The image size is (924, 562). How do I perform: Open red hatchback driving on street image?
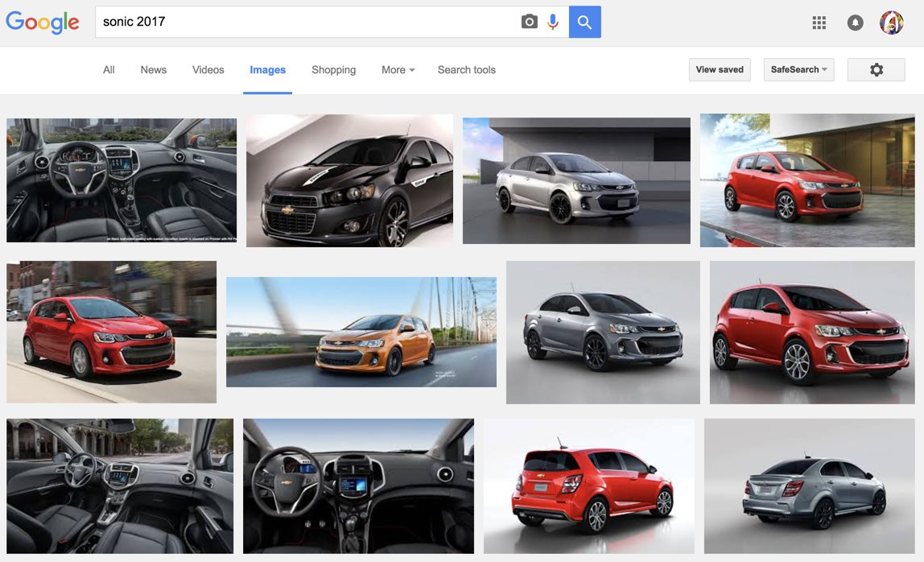(x=111, y=332)
